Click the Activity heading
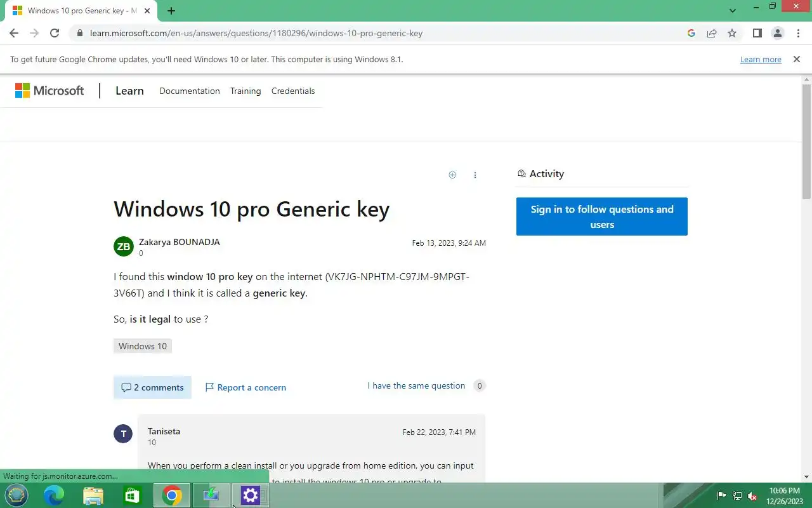812x508 pixels. tap(546, 173)
